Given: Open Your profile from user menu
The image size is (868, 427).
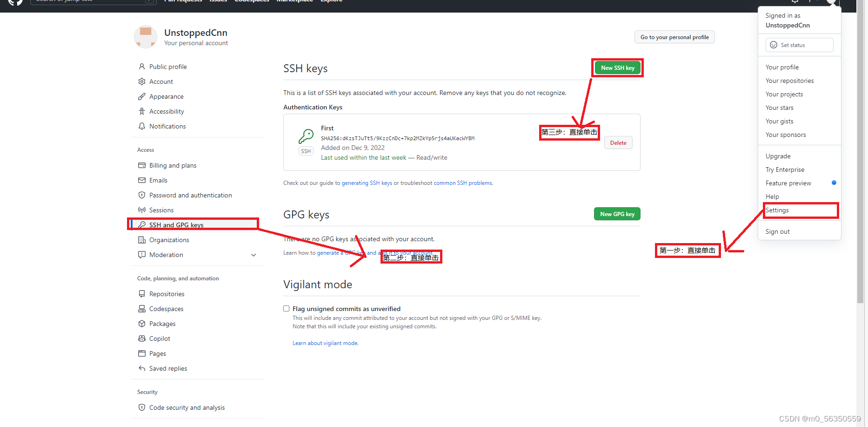Looking at the screenshot, I should pos(782,67).
